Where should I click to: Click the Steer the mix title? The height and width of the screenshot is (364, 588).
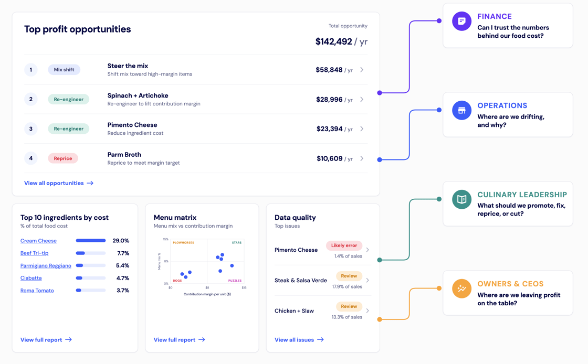coord(128,66)
